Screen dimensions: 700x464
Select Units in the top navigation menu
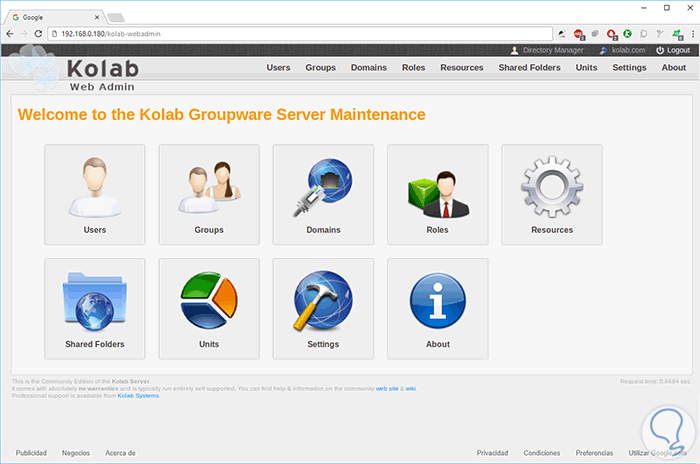tap(586, 67)
